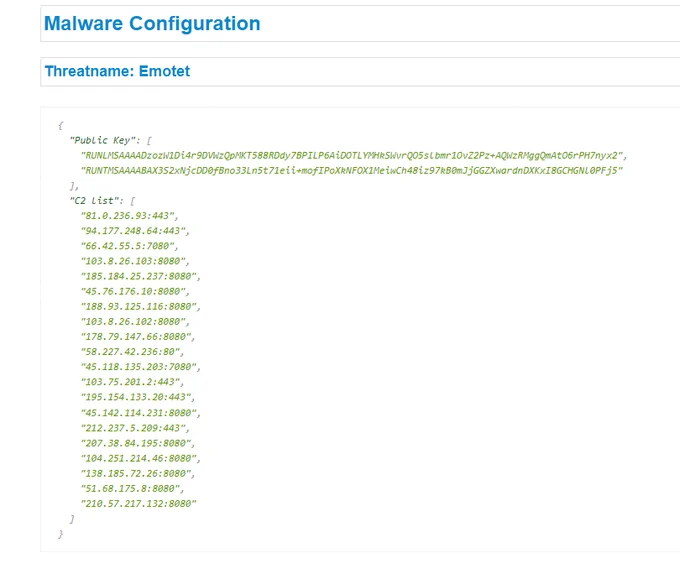
Task: Click the "C2 list" key label
Action: [x=94, y=201]
